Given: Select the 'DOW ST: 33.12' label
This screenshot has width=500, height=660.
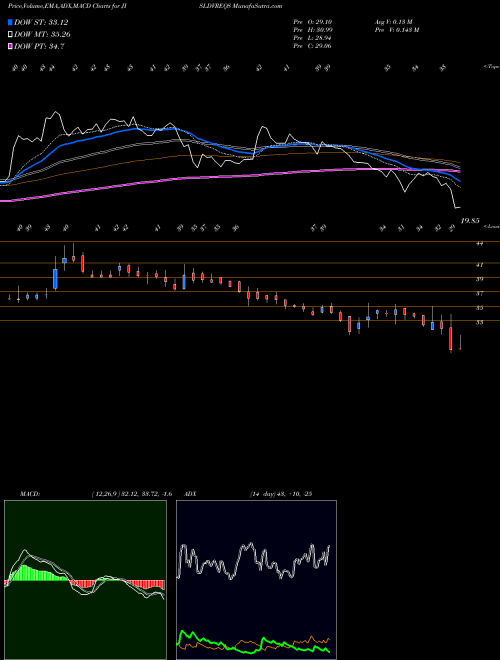Looking at the screenshot, I should (41, 22).
